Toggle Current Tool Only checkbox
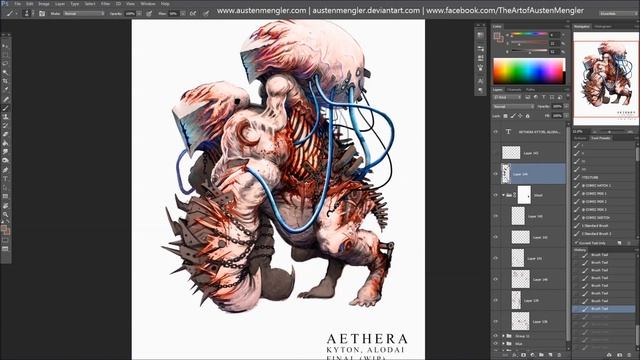The image size is (640, 360). pos(577,243)
